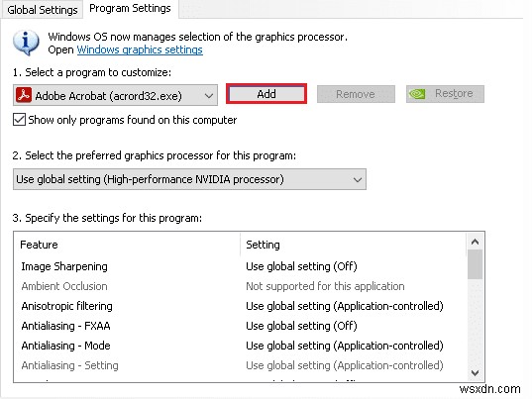Click the scrollbar up arrow in settings list

tap(475, 242)
